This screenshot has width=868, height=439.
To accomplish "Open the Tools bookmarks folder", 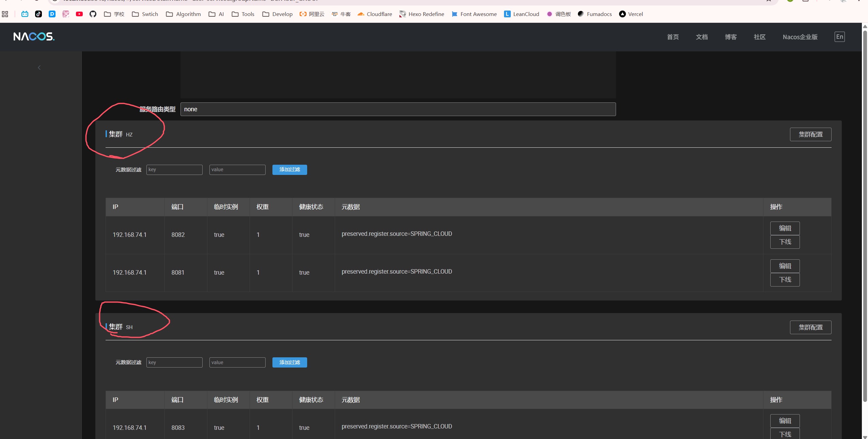I will click(243, 14).
